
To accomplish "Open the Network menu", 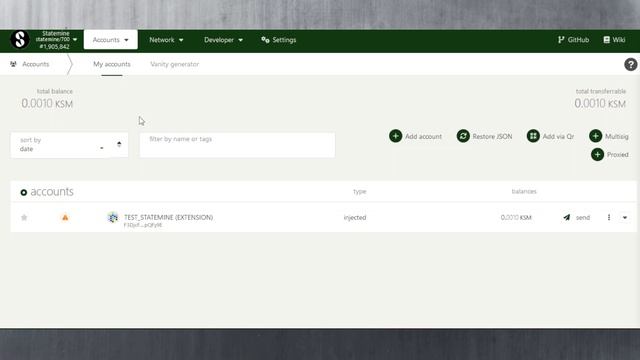I will (166, 40).
